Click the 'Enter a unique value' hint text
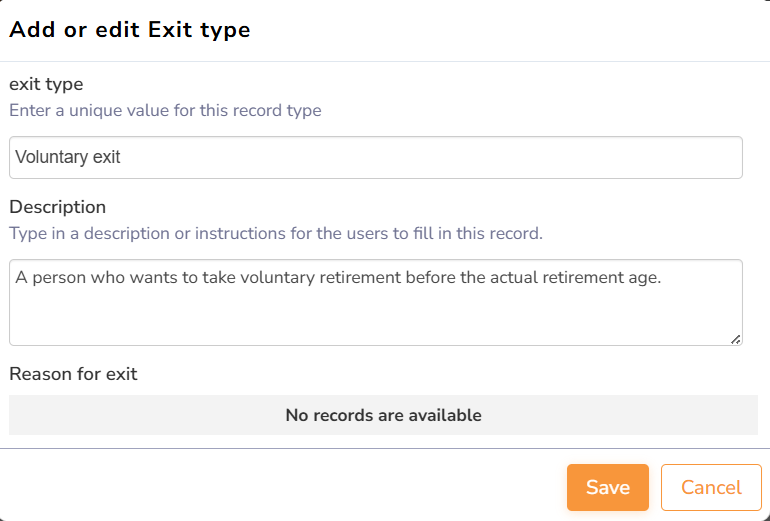This screenshot has height=521, width=770. tap(165, 110)
